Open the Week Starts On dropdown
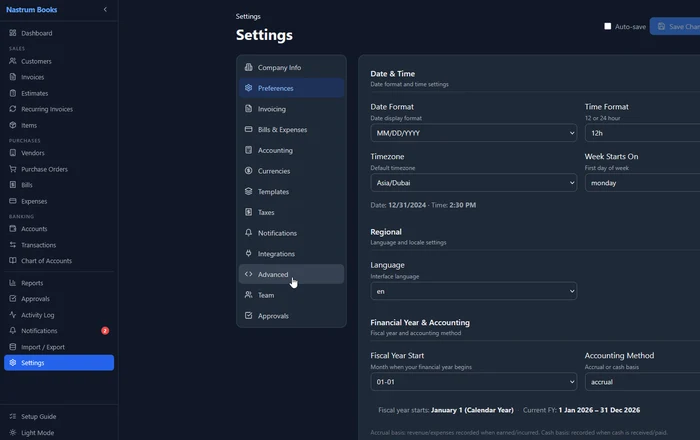 (x=642, y=183)
